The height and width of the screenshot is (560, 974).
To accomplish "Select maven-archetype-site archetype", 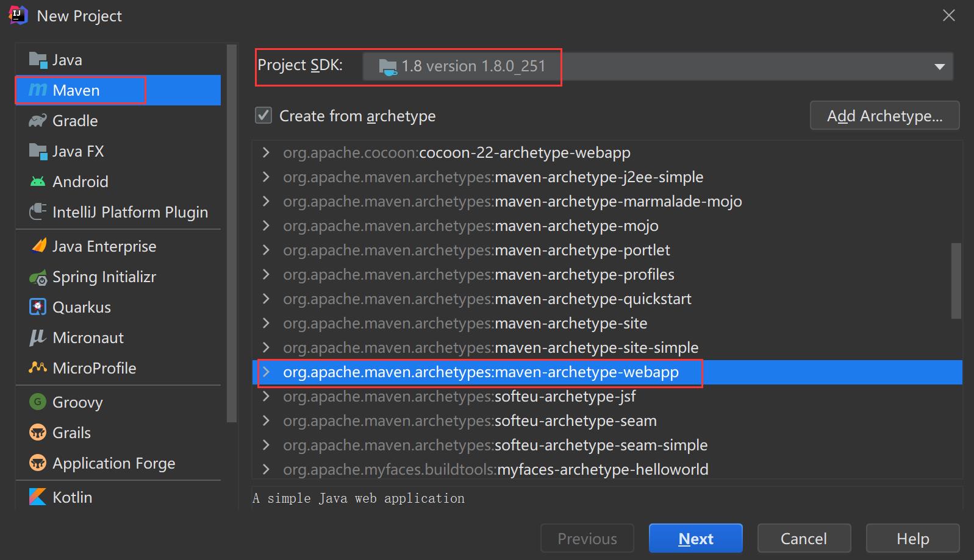I will click(607, 323).
